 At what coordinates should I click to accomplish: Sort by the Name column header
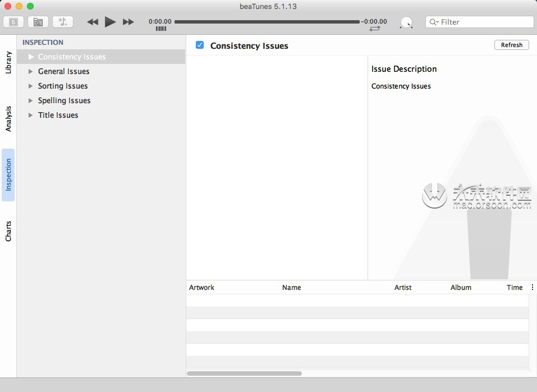(291, 288)
